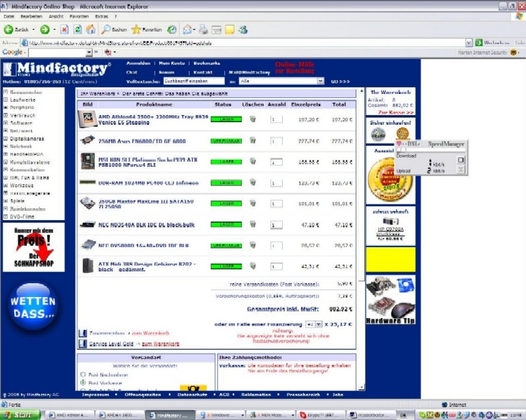
Task: Select the Post Nachnahme shipping option
Action: pos(83,375)
